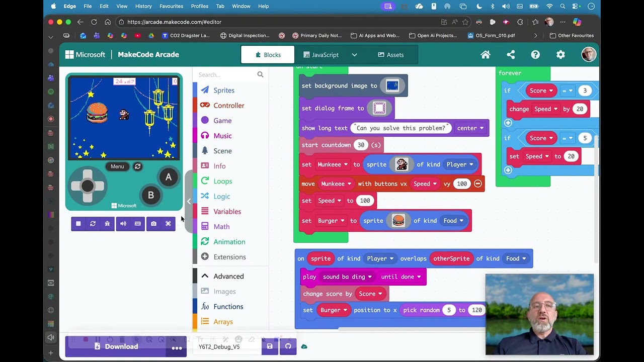Restart the simulator using the toolbar refresh icon

click(93, 224)
